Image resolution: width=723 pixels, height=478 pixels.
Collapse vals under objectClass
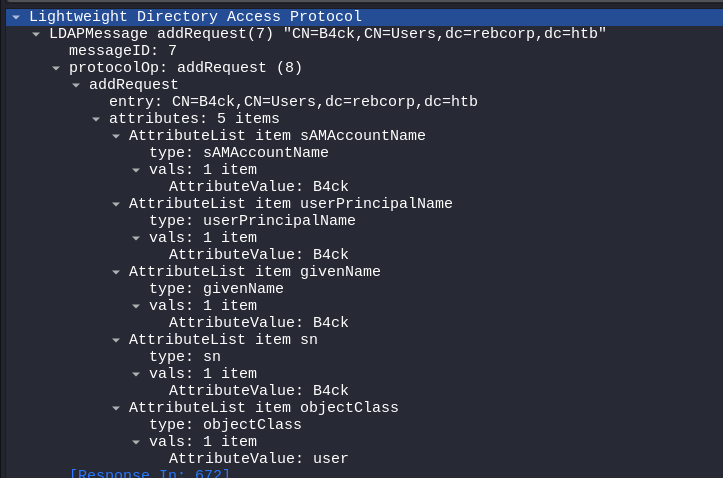point(136,442)
